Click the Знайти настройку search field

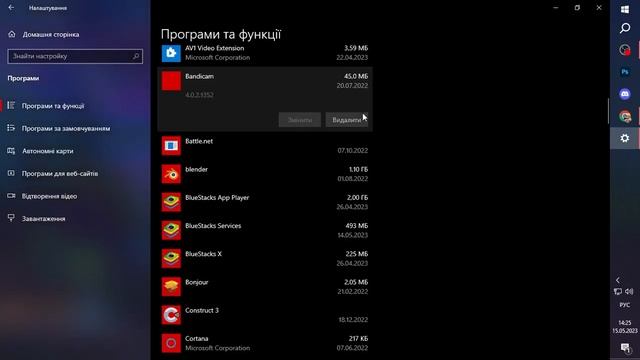[75, 56]
